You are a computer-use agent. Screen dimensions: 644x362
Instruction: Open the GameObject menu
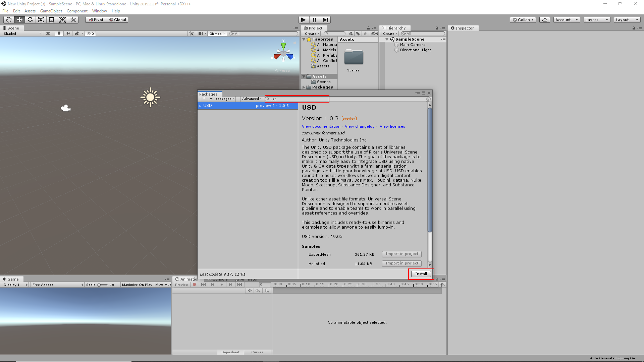[51, 11]
